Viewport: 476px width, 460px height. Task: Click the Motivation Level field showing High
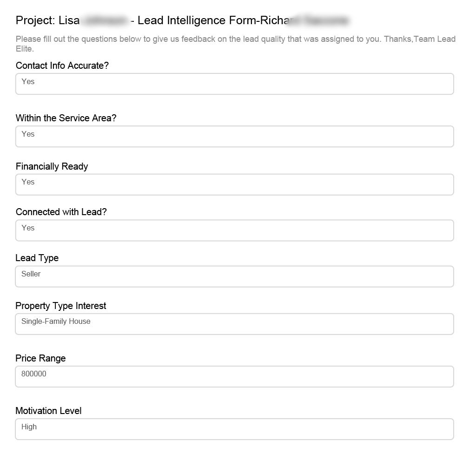(x=234, y=429)
